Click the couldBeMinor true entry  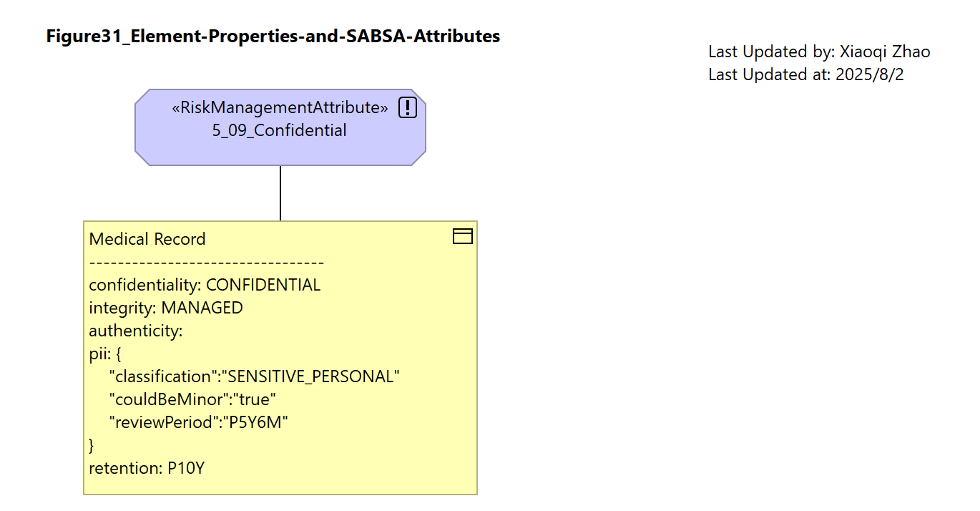192,399
